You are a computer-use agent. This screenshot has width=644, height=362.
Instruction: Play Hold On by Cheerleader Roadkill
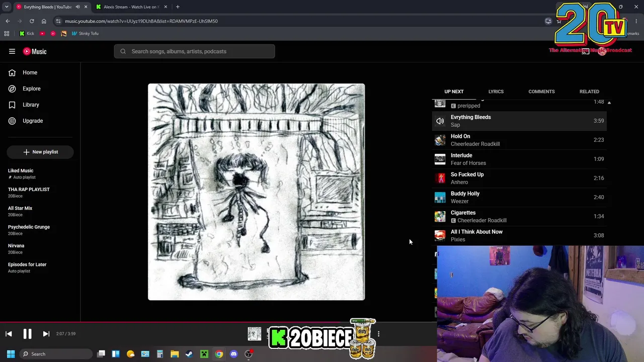[x=520, y=140]
